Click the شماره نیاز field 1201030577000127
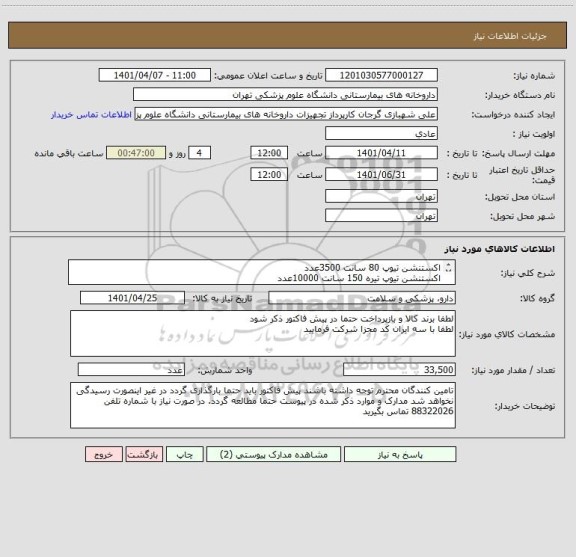The width and height of the screenshot is (576, 557). tap(381, 75)
